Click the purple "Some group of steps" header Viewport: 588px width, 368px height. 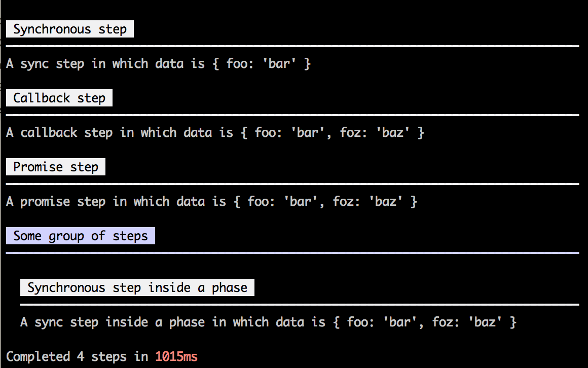81,236
